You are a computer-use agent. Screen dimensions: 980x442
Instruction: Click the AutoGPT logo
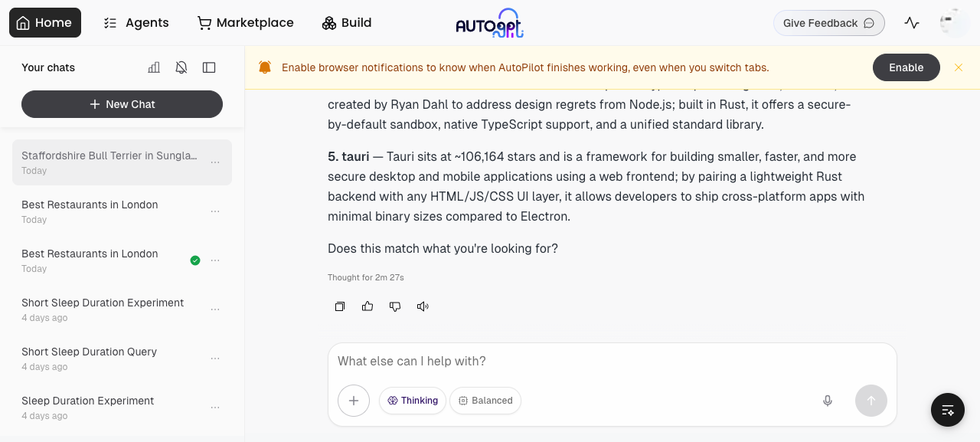490,23
